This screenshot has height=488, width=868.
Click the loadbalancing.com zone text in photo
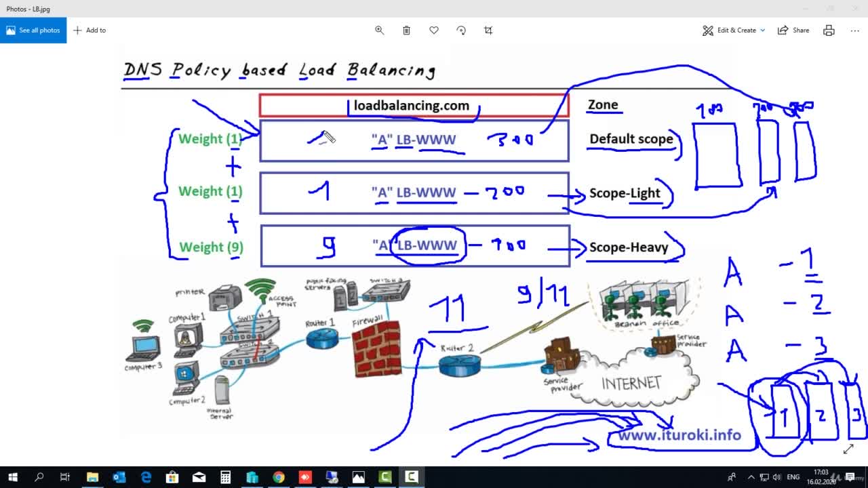[412, 106]
